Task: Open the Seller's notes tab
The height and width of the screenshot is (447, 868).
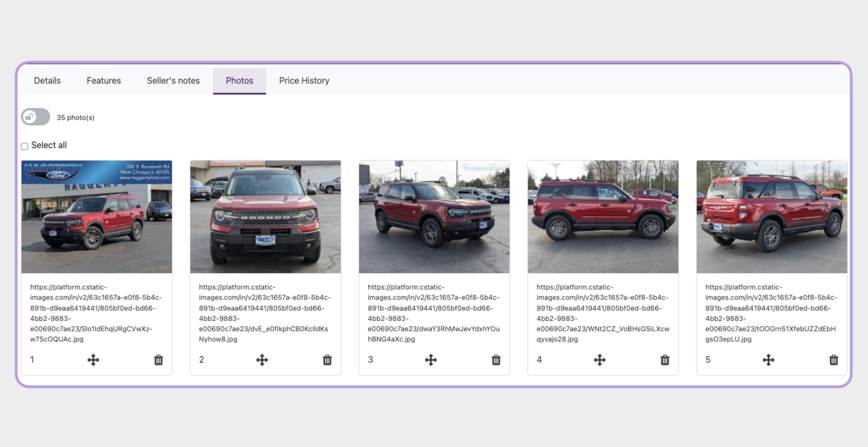Action: click(x=173, y=81)
